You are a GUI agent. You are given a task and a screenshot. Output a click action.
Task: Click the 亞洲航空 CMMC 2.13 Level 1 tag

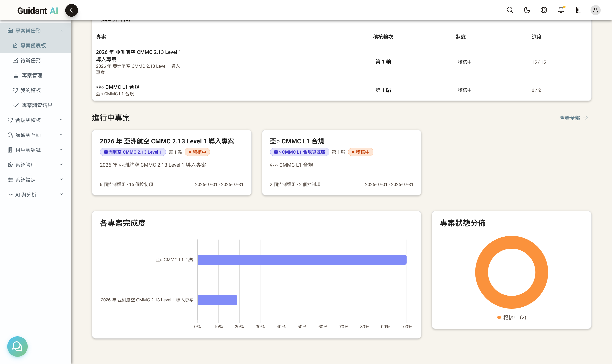click(133, 152)
